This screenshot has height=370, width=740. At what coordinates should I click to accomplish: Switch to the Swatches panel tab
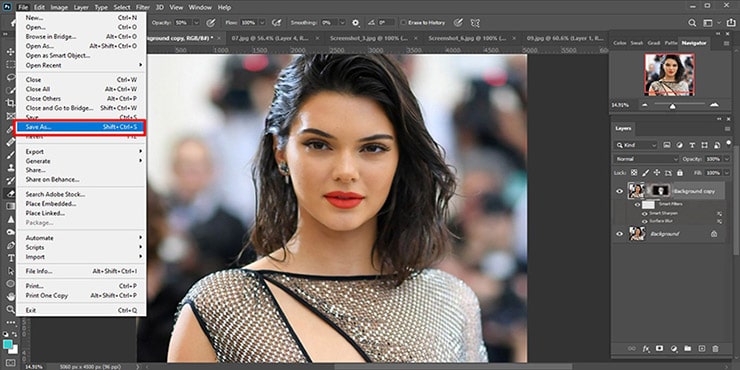[637, 43]
